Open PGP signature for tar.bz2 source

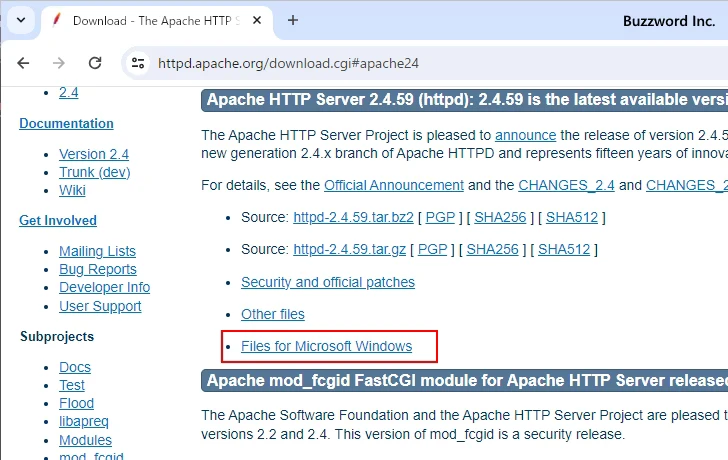tap(440, 217)
